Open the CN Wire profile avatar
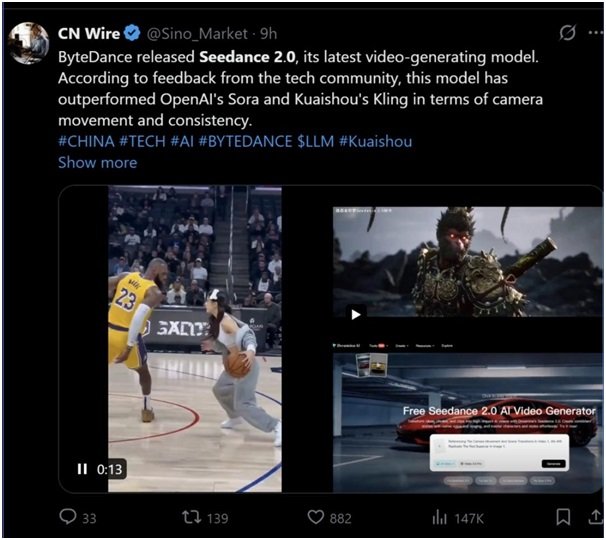Image resolution: width=606 pixels, height=540 pixels. coord(29,43)
